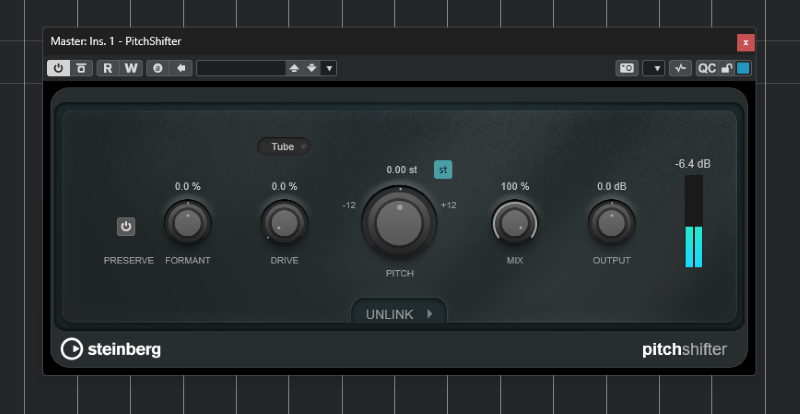
Task: Click the side-chain waveform icon
Action: [681, 68]
